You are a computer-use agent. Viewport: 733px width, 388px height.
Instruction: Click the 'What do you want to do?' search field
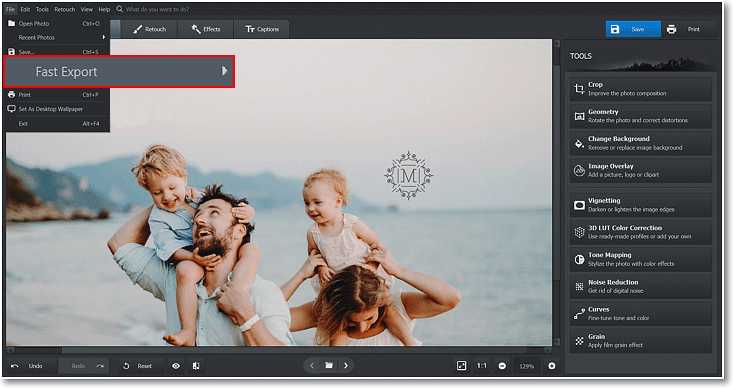coord(157,9)
